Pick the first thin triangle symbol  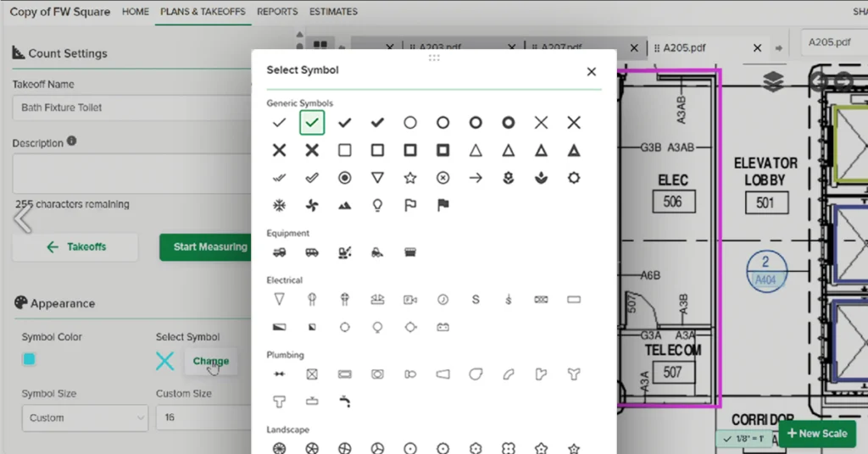tap(476, 151)
